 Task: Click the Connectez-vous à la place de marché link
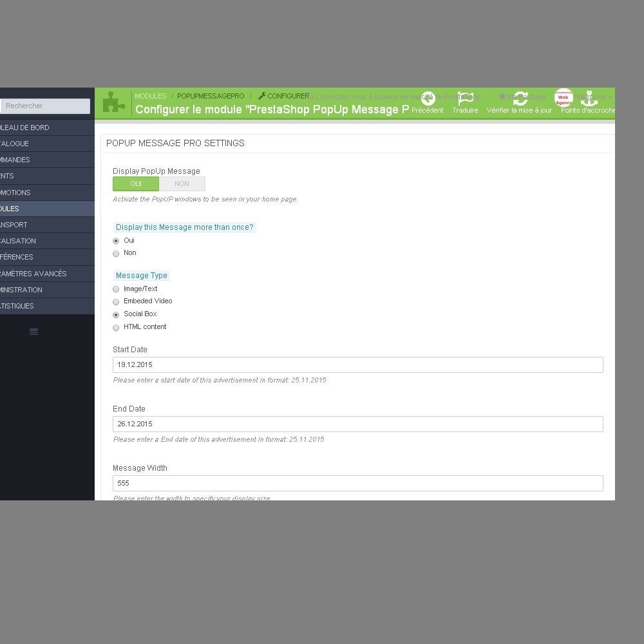[393, 97]
